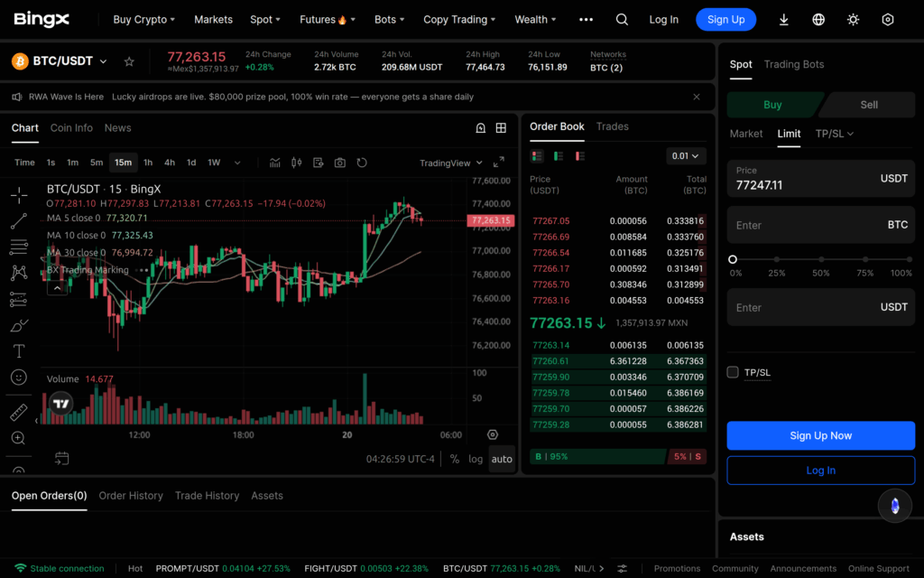Expand the Copy Trading menu

tap(459, 20)
